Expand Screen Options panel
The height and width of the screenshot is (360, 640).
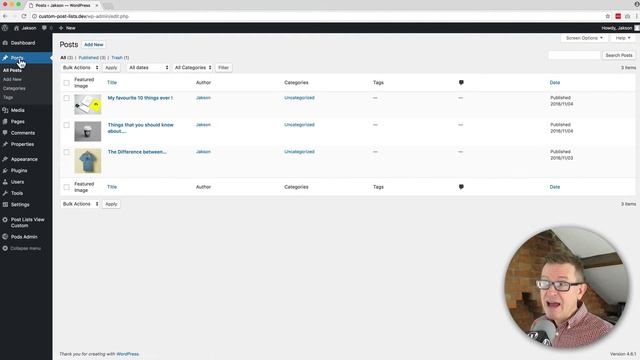click(584, 38)
